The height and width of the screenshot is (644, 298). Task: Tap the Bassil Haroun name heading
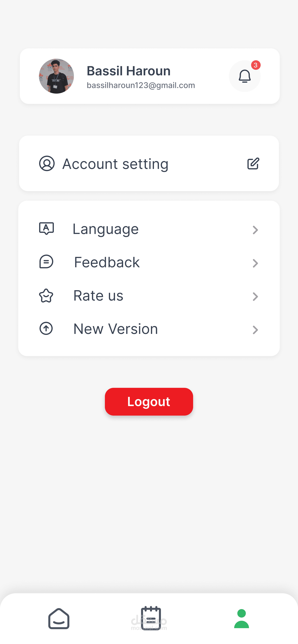coord(129,71)
